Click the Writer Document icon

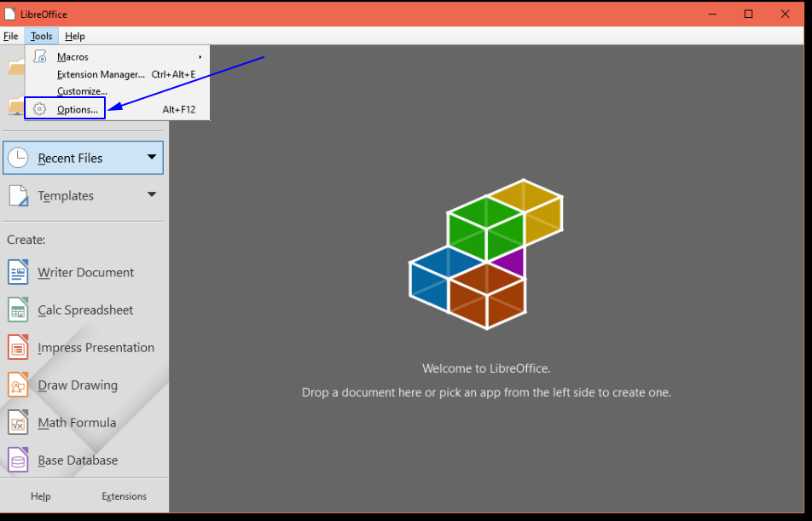coord(18,272)
